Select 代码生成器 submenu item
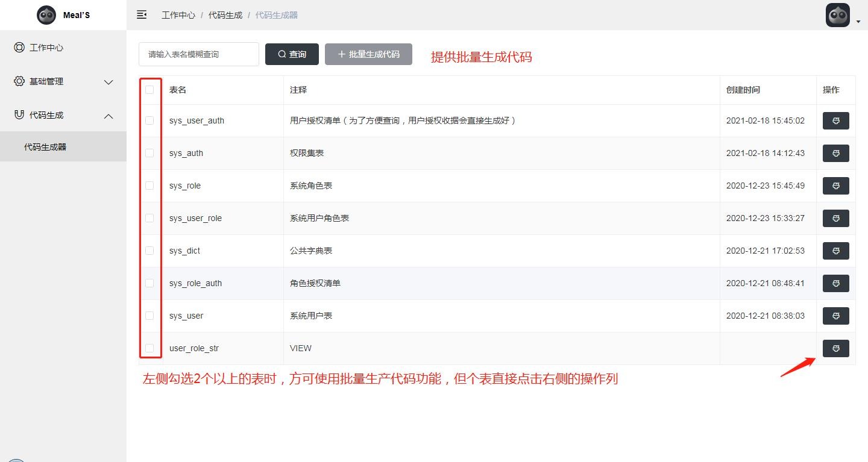868x462 pixels. coord(45,147)
